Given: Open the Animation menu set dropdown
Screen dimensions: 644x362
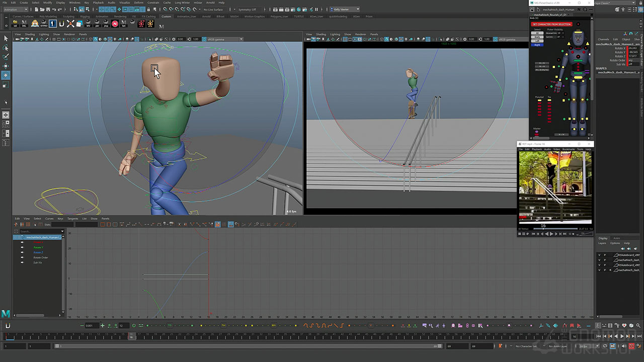Looking at the screenshot, I should pyautogui.click(x=15, y=10).
